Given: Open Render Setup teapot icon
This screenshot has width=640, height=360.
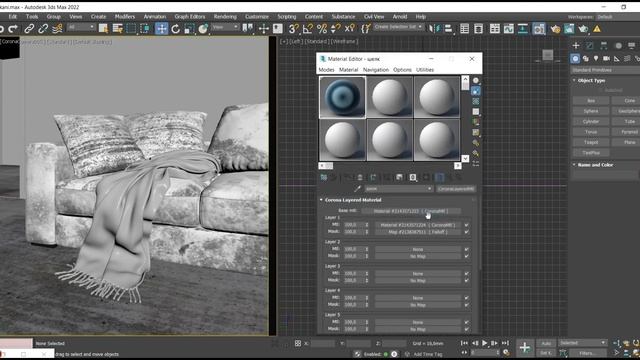Looking at the screenshot, I should pos(555,29).
